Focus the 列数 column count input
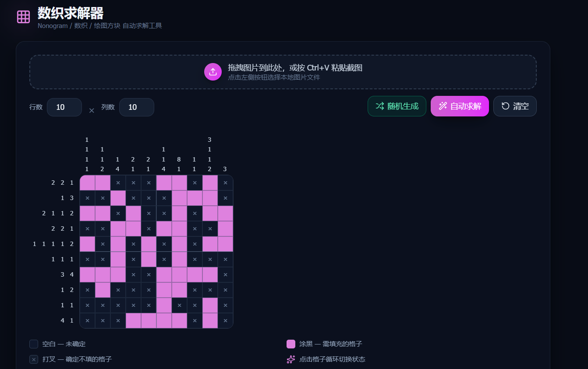This screenshot has width=588, height=369. [x=137, y=107]
